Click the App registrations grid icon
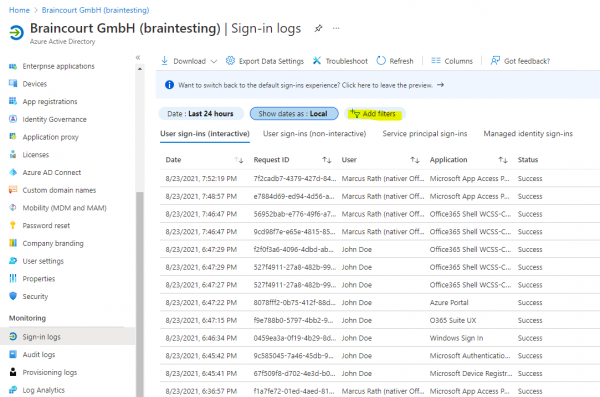The image size is (600, 397). click(13, 101)
